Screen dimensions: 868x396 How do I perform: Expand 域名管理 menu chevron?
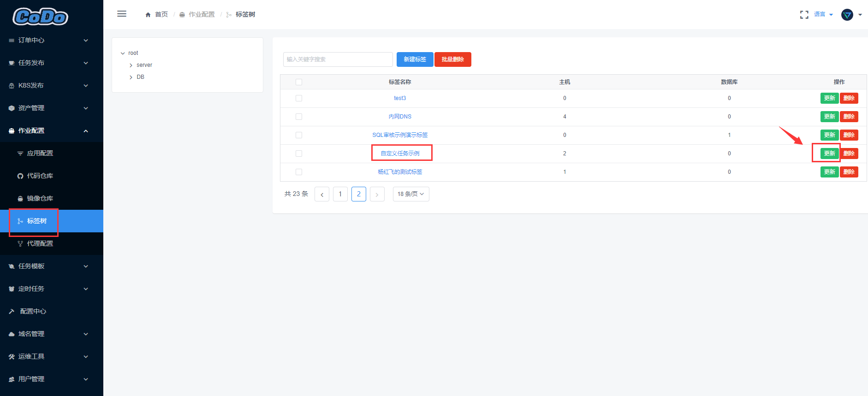point(86,334)
